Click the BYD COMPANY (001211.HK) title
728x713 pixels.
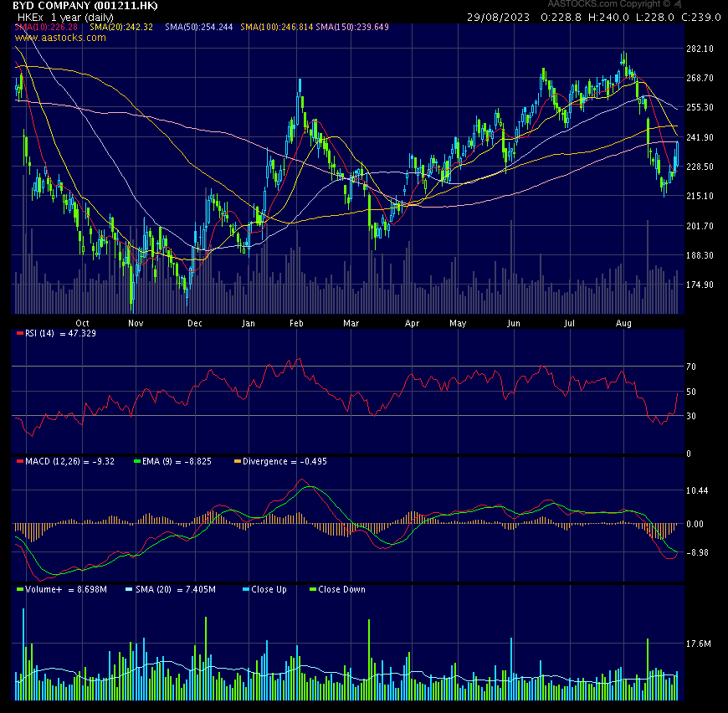click(85, 6)
